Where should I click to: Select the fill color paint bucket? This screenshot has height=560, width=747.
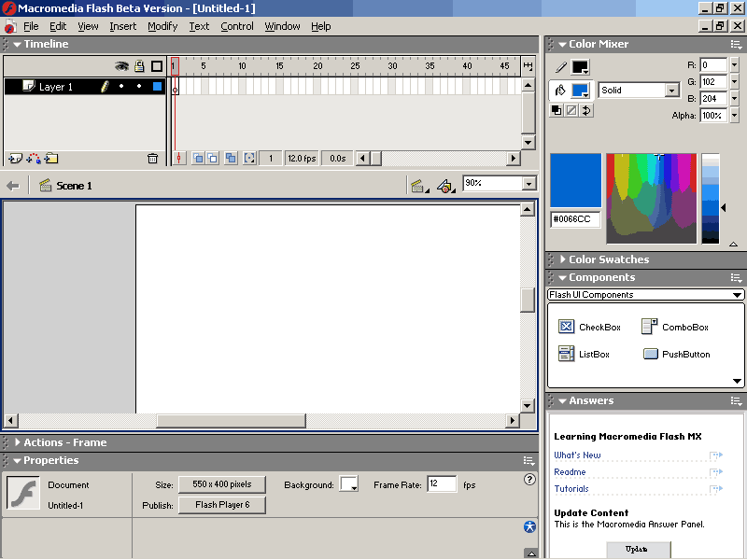click(560, 91)
